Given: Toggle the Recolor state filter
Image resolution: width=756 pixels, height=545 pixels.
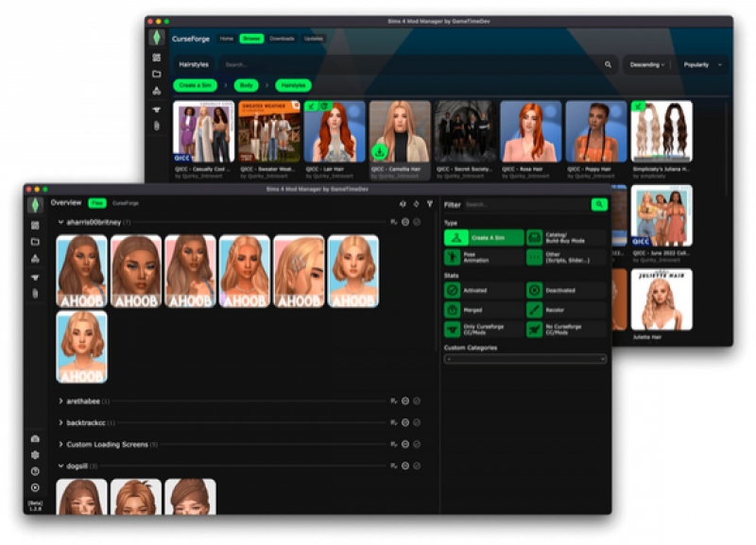Looking at the screenshot, I should (x=566, y=310).
